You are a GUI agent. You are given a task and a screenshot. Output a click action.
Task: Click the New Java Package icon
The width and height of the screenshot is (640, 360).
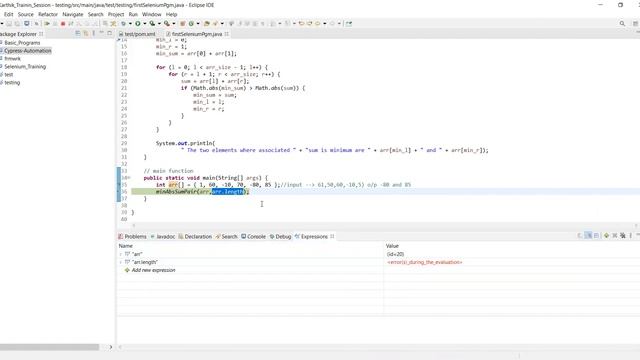pos(182,24)
